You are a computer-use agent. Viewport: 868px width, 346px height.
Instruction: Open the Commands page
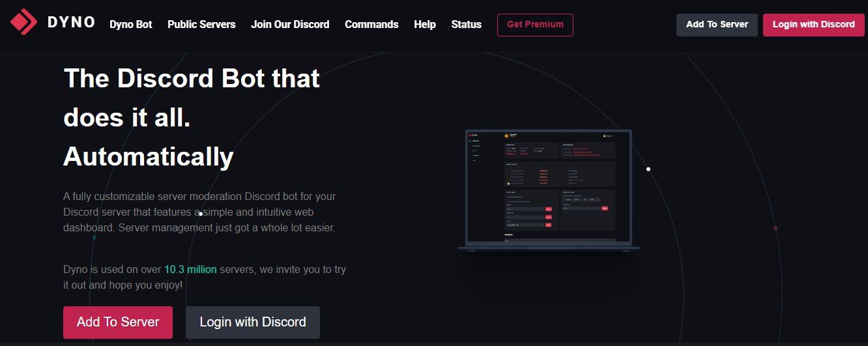[371, 25]
